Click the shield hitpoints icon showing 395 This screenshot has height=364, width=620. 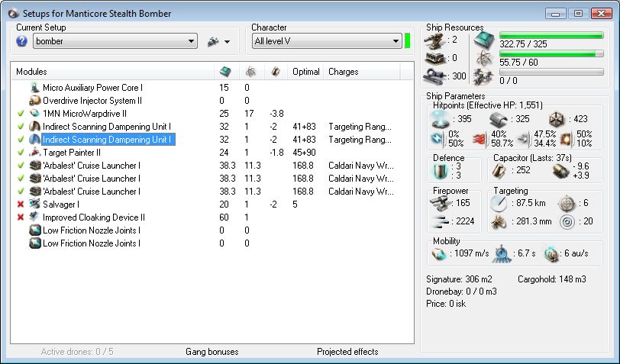point(441,119)
